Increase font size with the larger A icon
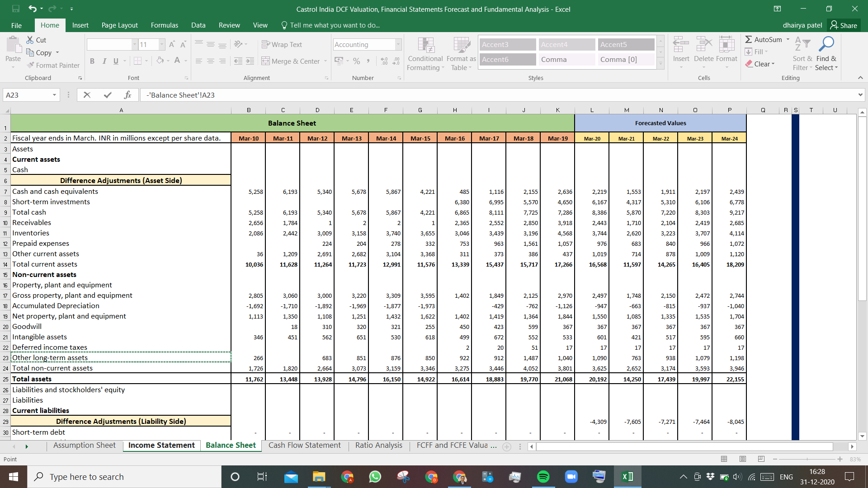 [172, 44]
